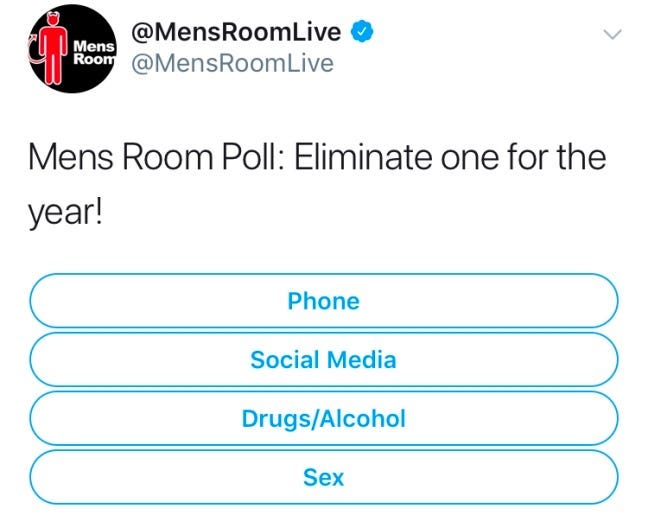Select the Social Media poll option

coord(324,359)
